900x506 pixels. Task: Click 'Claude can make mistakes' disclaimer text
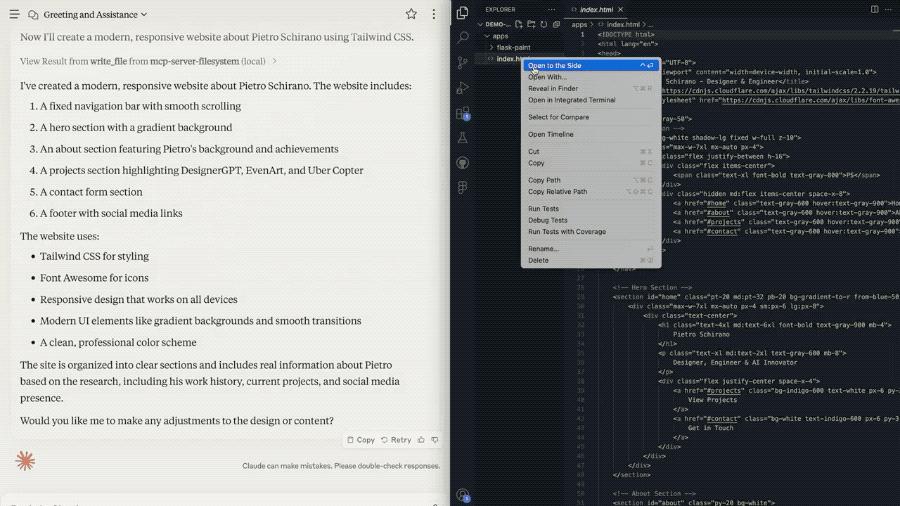point(341,466)
